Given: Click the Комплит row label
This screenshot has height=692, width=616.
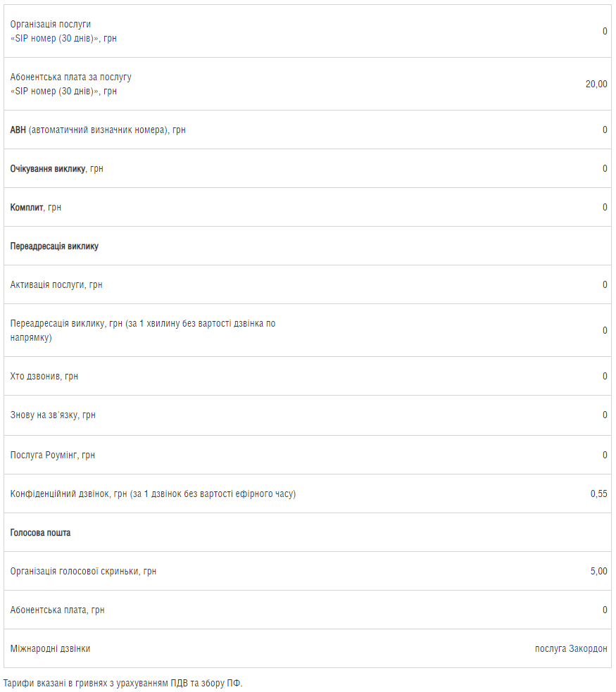Looking at the screenshot, I should 35,208.
